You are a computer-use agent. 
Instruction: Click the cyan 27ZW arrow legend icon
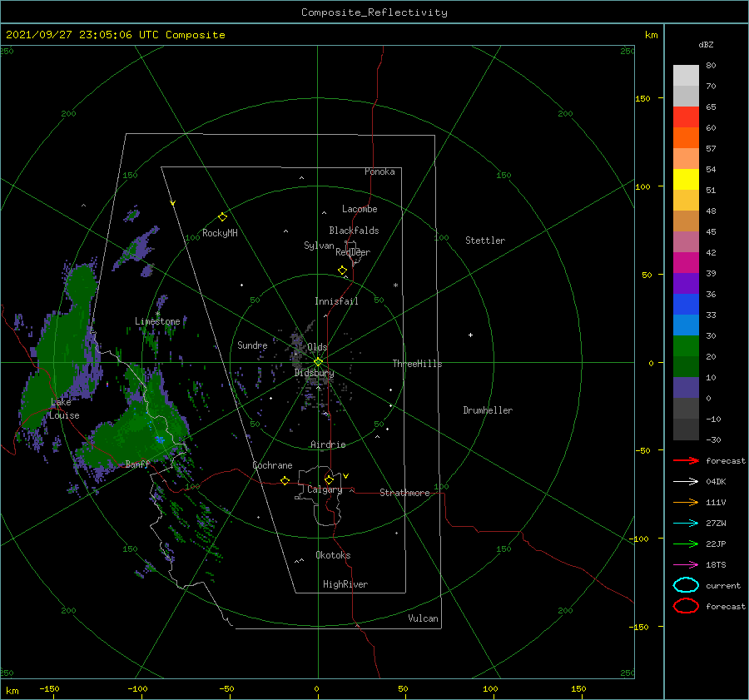tap(686, 524)
